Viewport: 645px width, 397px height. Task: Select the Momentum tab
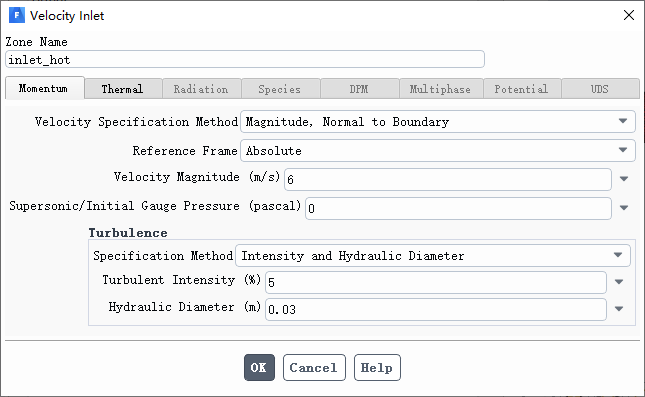44,88
